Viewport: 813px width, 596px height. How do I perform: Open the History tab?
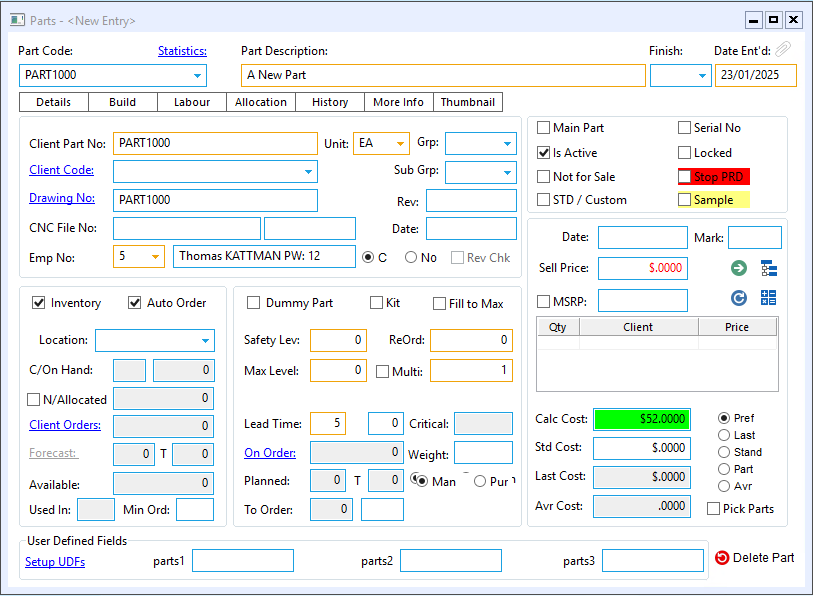pyautogui.click(x=330, y=102)
